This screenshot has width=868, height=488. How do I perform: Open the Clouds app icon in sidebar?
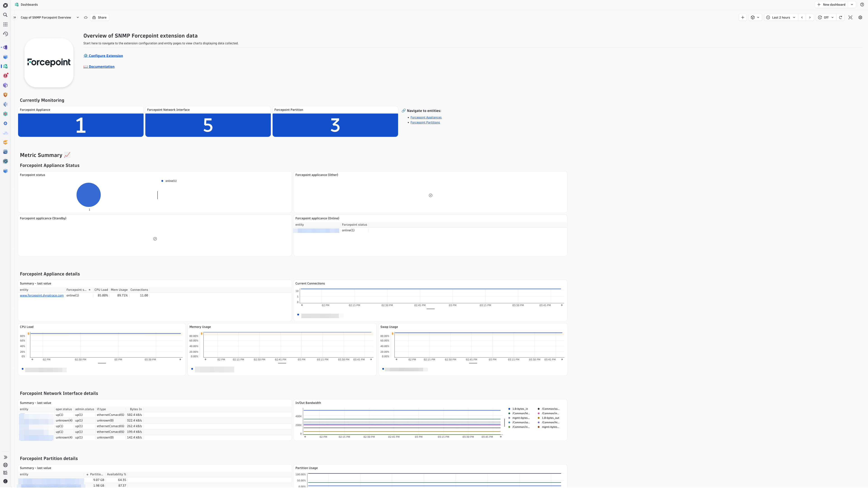(5, 133)
